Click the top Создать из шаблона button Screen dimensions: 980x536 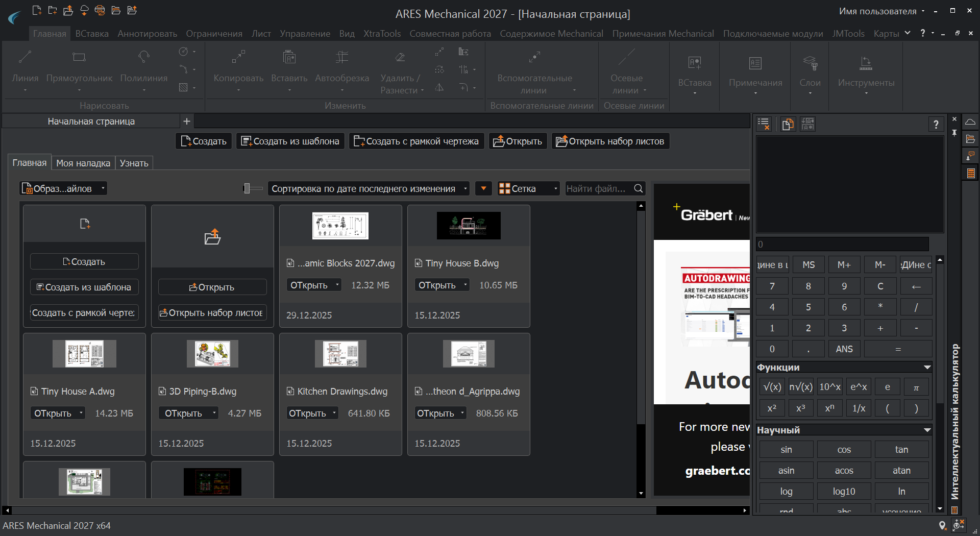click(290, 141)
